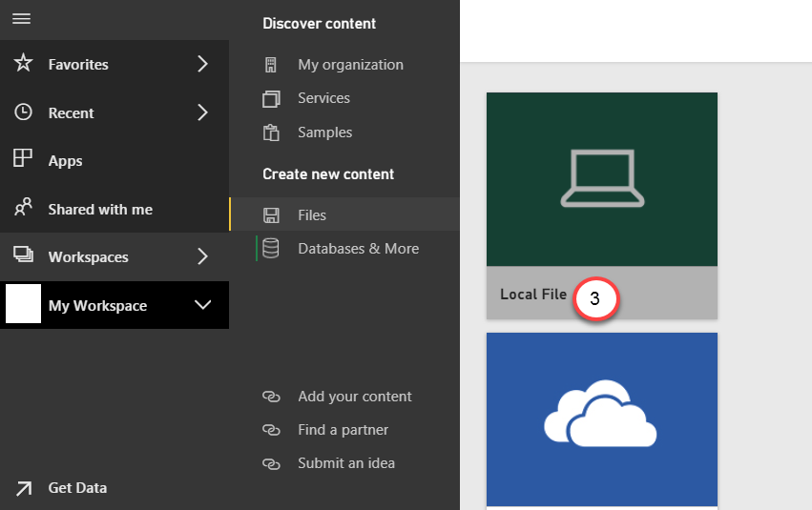Viewport: 812px width, 510px height.
Task: Click the My organization building icon
Action: pyautogui.click(x=271, y=65)
